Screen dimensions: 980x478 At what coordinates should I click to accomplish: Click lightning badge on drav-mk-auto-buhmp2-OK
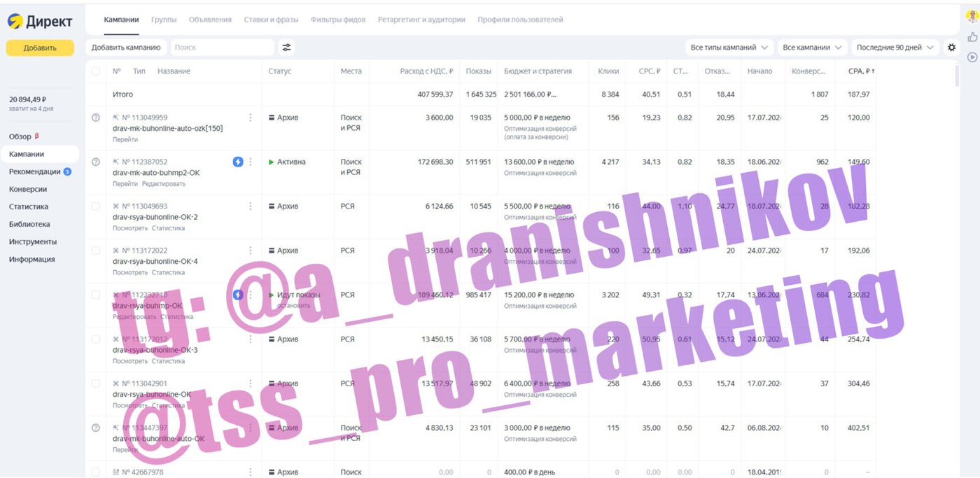(238, 162)
